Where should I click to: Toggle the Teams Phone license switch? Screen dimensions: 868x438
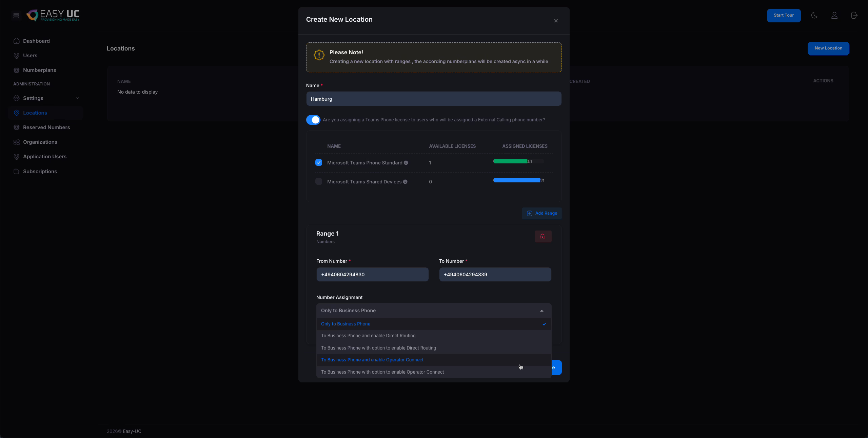tap(313, 120)
